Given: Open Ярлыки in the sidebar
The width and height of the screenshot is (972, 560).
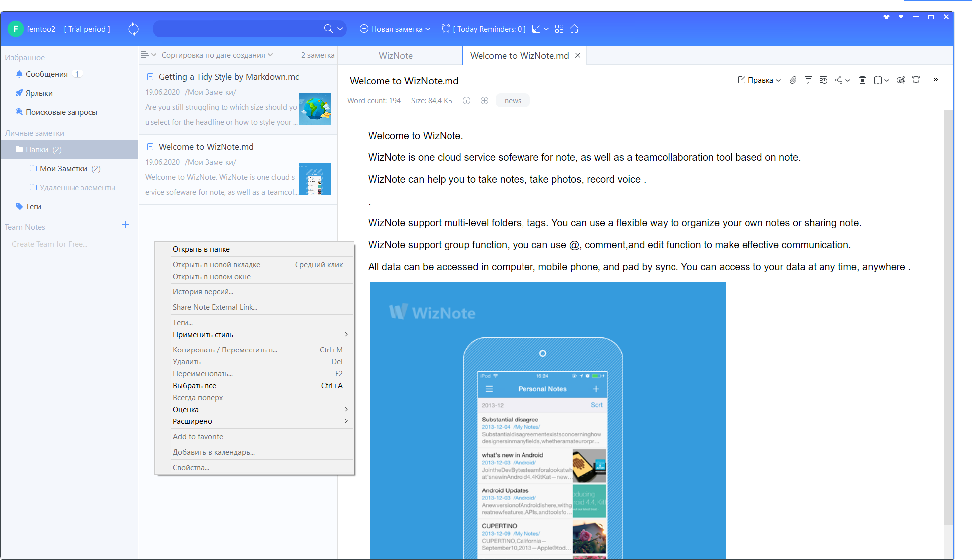Looking at the screenshot, I should [39, 93].
